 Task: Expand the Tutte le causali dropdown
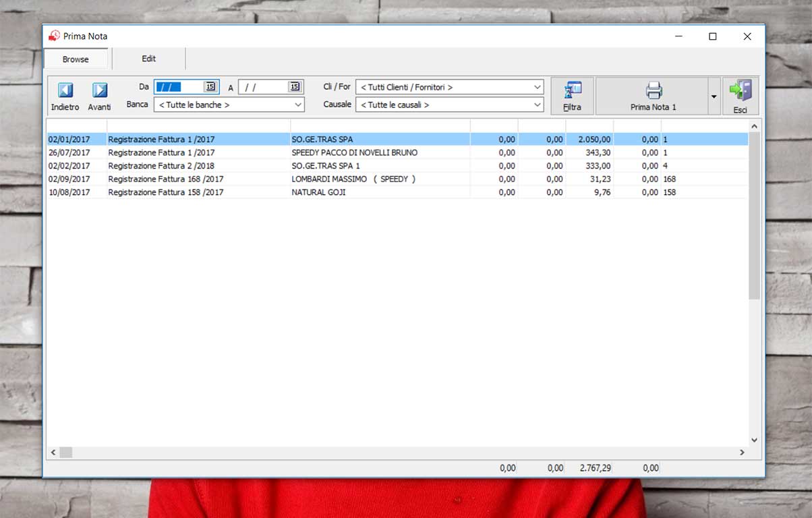537,105
